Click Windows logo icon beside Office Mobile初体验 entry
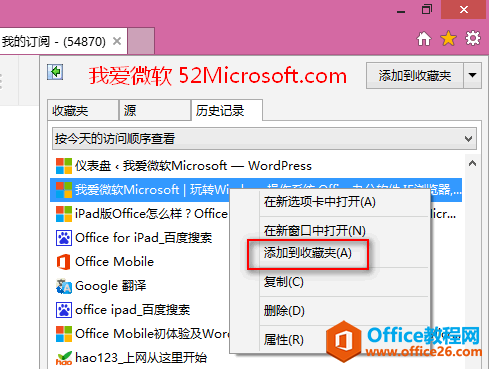This screenshot has width=489, height=369. [x=64, y=334]
